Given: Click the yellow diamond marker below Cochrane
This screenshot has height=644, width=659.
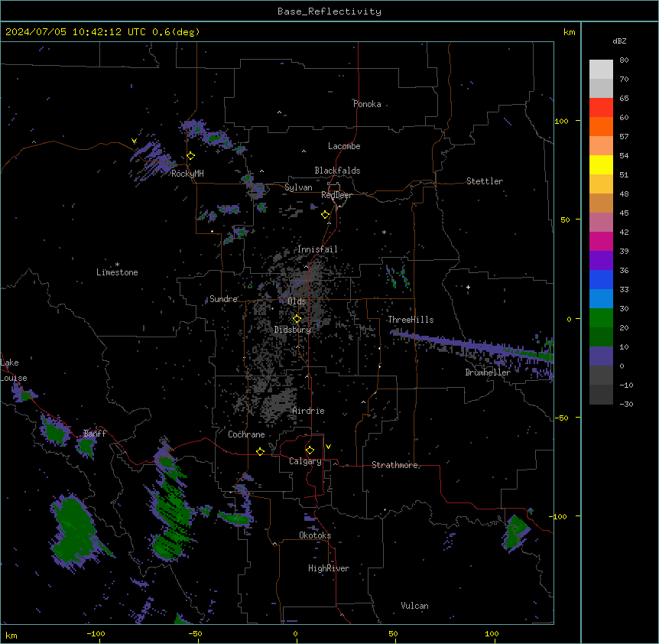Looking at the screenshot, I should pyautogui.click(x=260, y=451).
